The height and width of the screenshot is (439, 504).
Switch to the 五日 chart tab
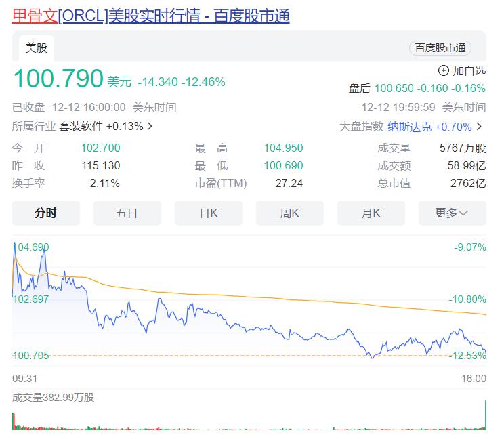(x=127, y=213)
